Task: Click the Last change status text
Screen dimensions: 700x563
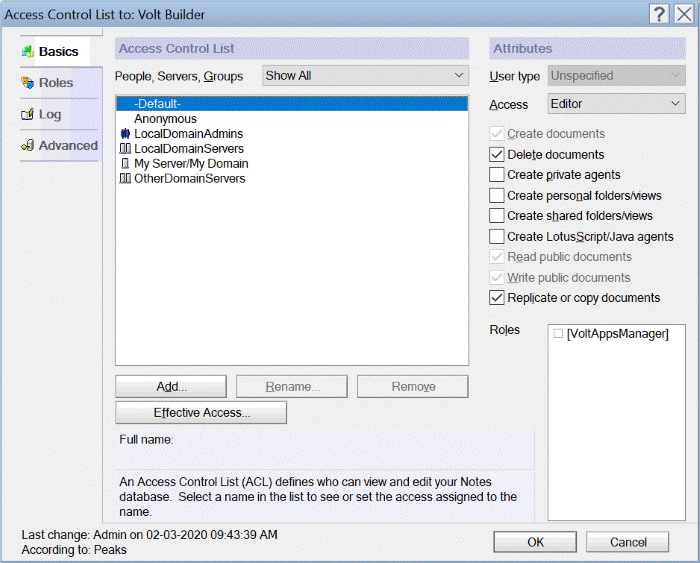Action: (x=150, y=534)
